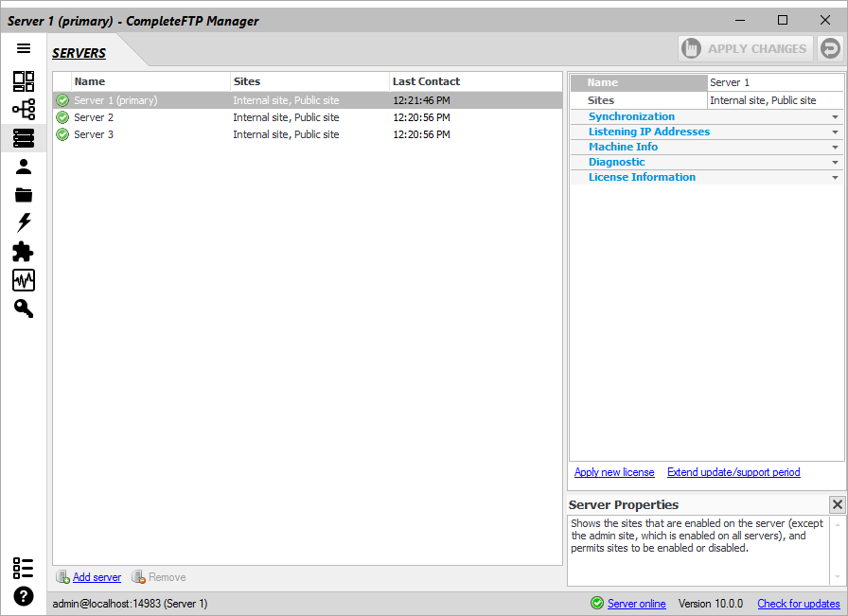Screen dimensions: 848x616
Task: Open Apply new license link
Action: tap(614, 472)
